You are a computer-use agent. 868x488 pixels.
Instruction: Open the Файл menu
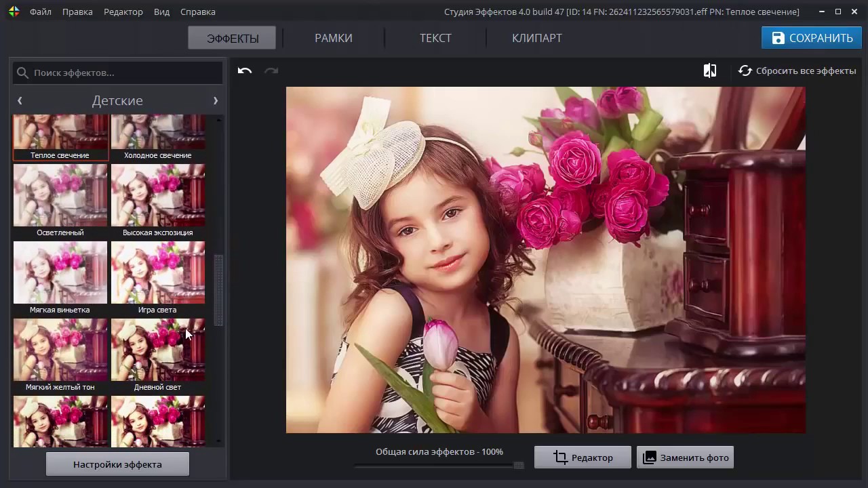click(41, 12)
